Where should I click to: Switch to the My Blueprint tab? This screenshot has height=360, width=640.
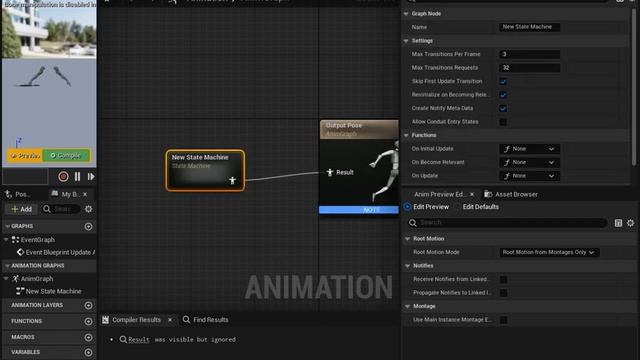tap(66, 194)
